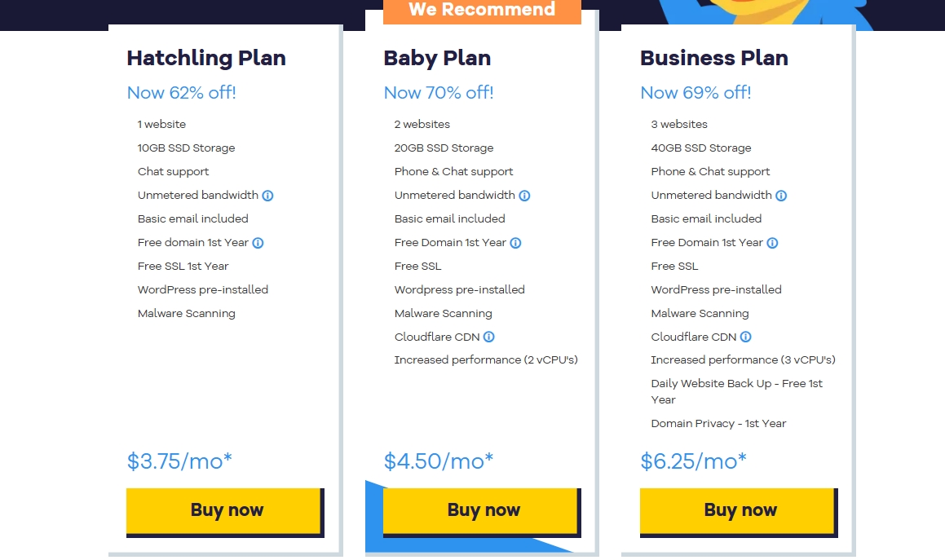Screen dimensions: 945x560
Task: Click Now 70% off text
Action: [x=439, y=93]
